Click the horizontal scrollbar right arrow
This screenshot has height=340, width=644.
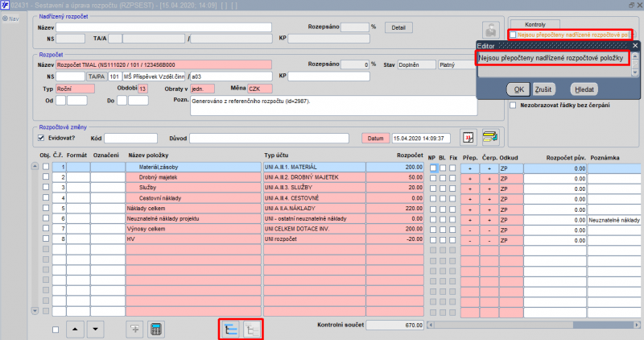click(x=637, y=325)
